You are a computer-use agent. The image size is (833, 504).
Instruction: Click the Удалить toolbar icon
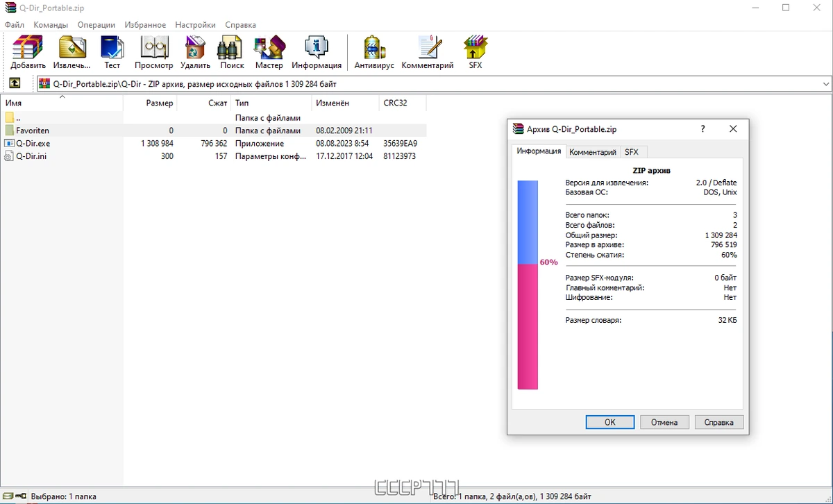(195, 47)
